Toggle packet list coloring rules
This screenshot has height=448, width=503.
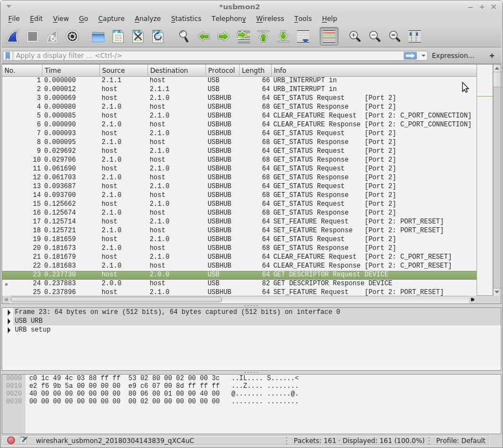tap(329, 36)
